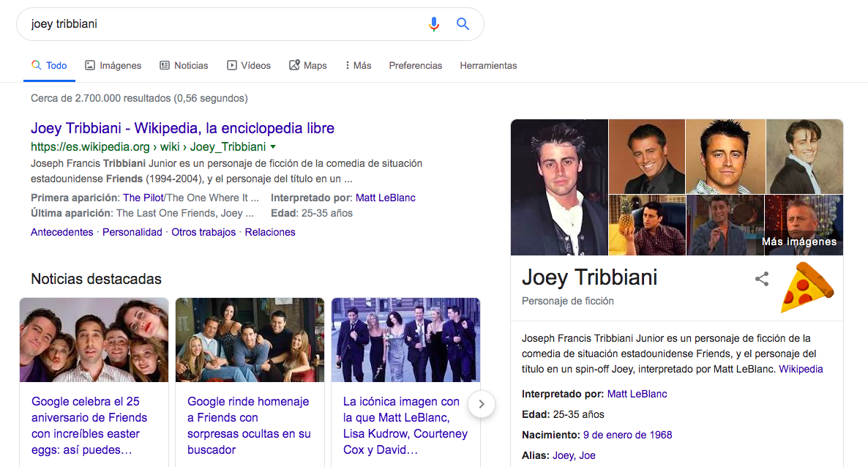The width and height of the screenshot is (868, 467).
Task: Open Google rinde homenaje a Friends headline
Action: click(x=249, y=425)
